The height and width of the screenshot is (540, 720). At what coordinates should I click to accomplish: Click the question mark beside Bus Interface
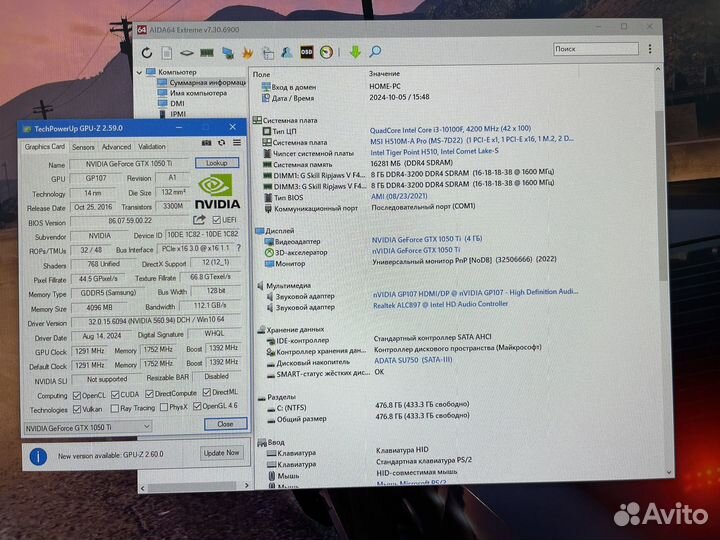click(x=238, y=248)
